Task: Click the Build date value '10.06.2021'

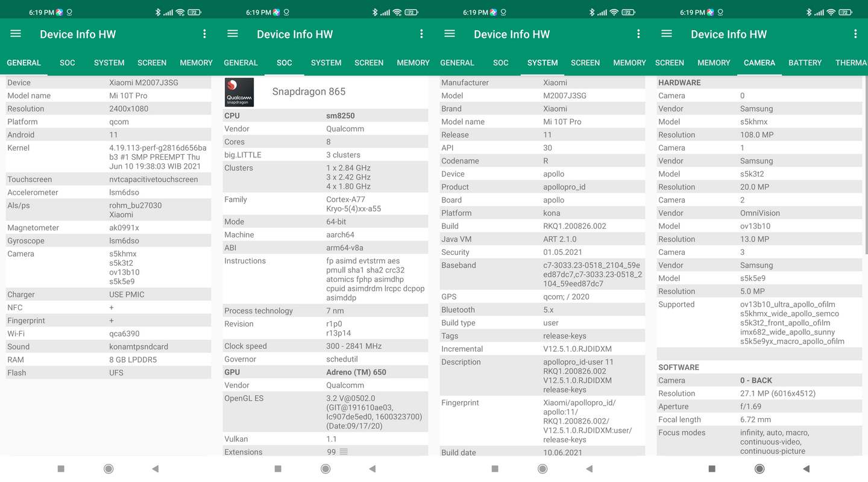Action: (562, 452)
